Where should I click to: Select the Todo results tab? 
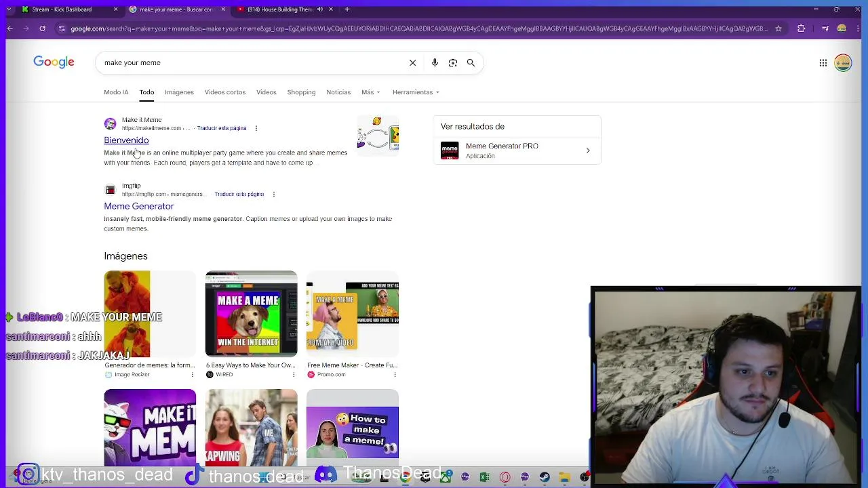point(146,92)
